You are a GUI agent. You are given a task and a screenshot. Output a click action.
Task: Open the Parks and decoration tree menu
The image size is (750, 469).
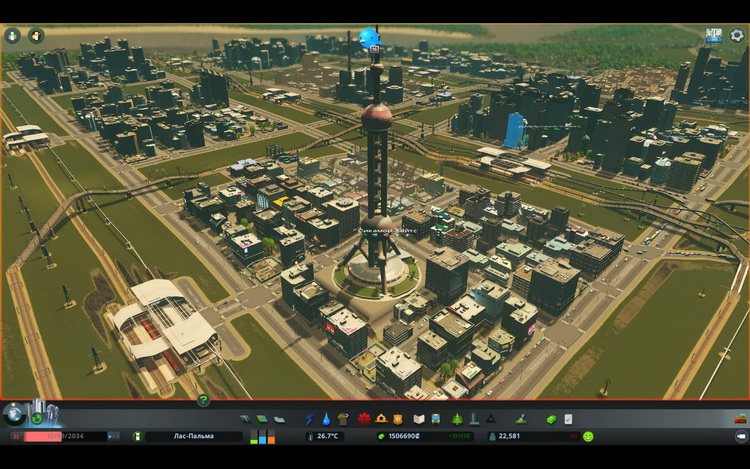coord(457,419)
